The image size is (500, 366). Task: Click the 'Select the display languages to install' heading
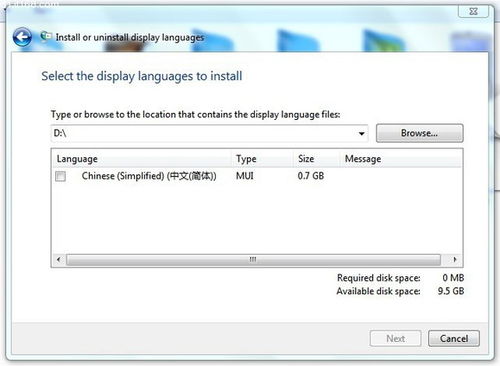click(142, 76)
